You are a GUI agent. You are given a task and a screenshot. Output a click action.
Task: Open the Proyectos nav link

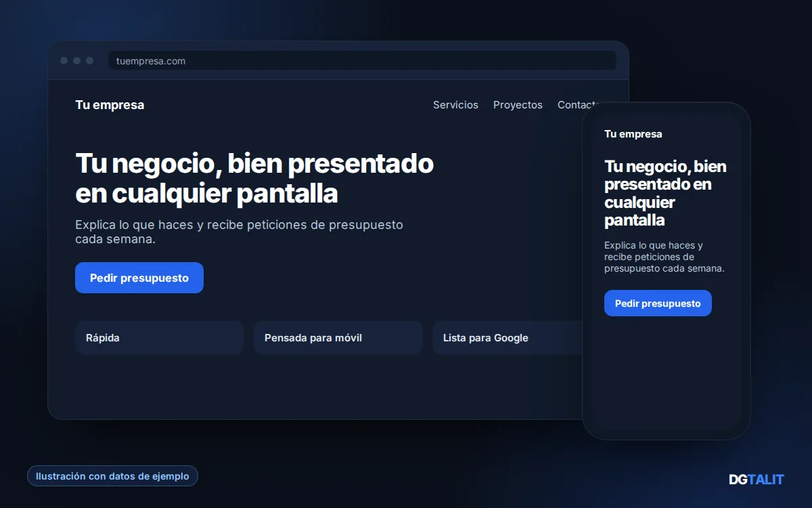tap(518, 105)
